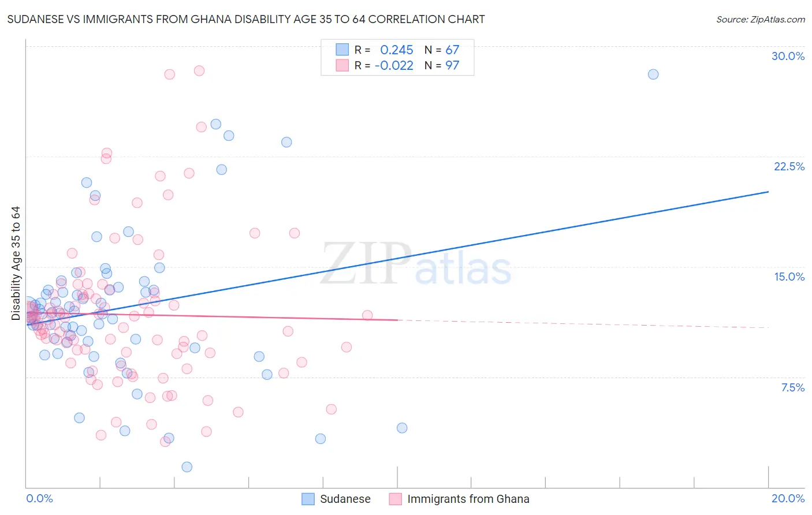Click the pink swatch in the R = -0.022 box
Viewport: 812px width, 515px height.
[342, 65]
